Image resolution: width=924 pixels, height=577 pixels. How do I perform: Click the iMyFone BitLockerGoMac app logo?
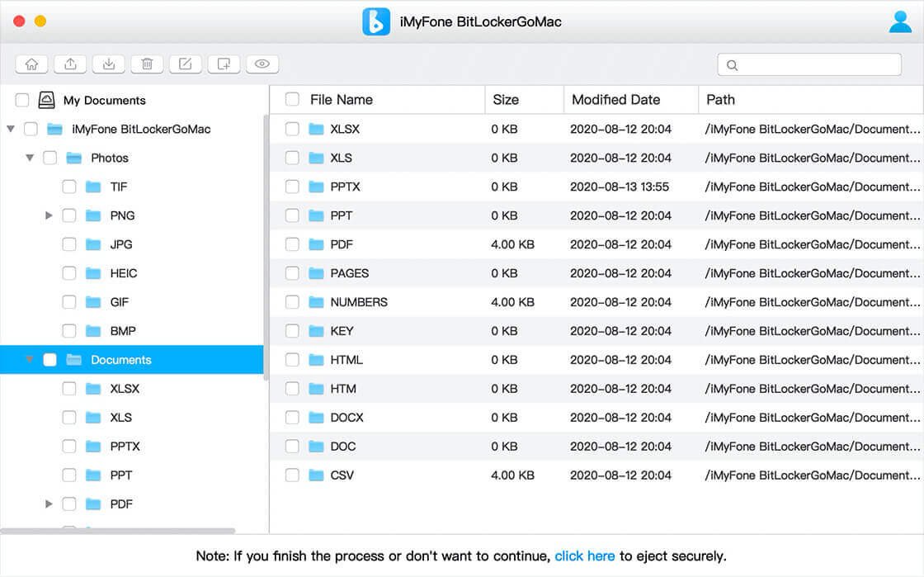tap(376, 21)
